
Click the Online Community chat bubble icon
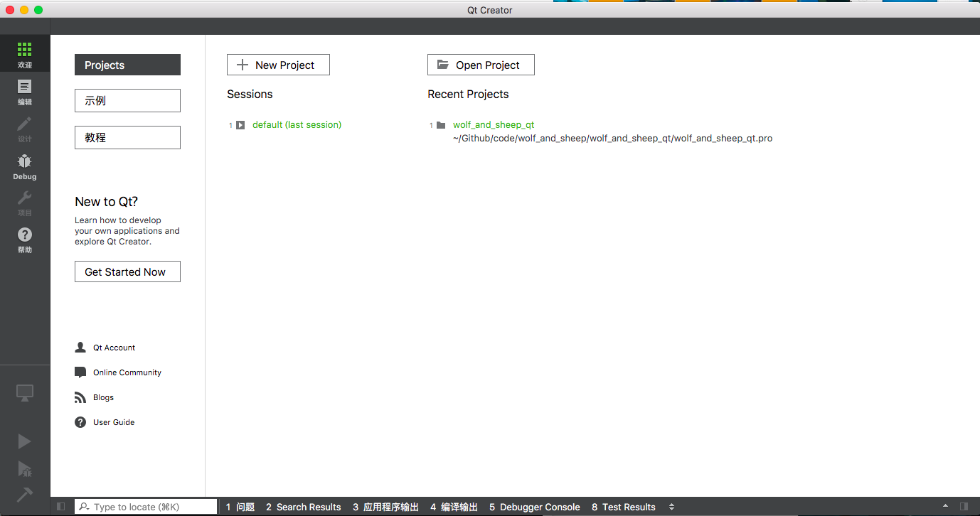[x=80, y=372]
